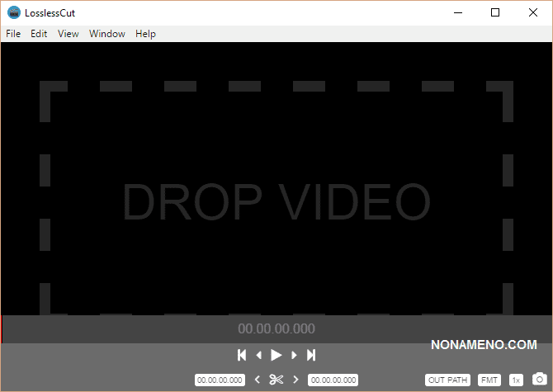Screen dimensions: 553x392
Task: Open the Help menu
Action: pos(145,34)
